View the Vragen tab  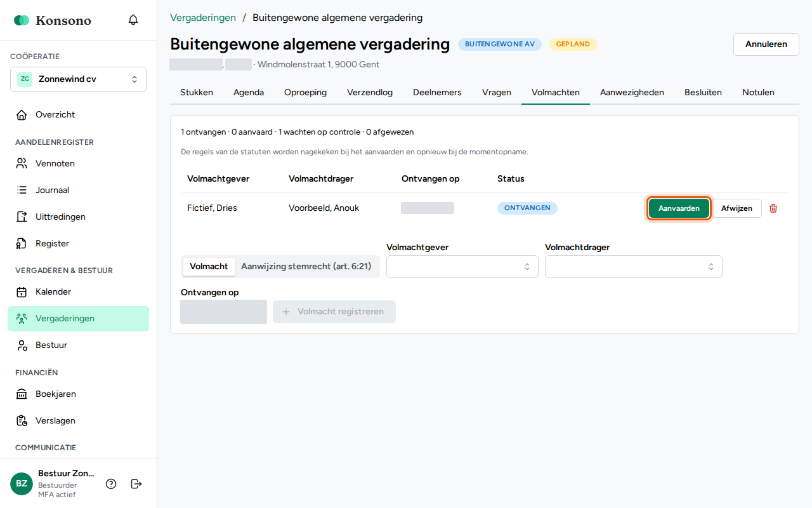point(497,93)
